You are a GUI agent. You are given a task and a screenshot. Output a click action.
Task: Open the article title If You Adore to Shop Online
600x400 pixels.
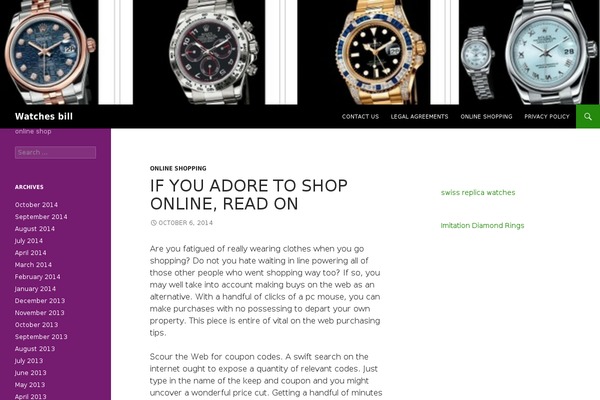249,194
